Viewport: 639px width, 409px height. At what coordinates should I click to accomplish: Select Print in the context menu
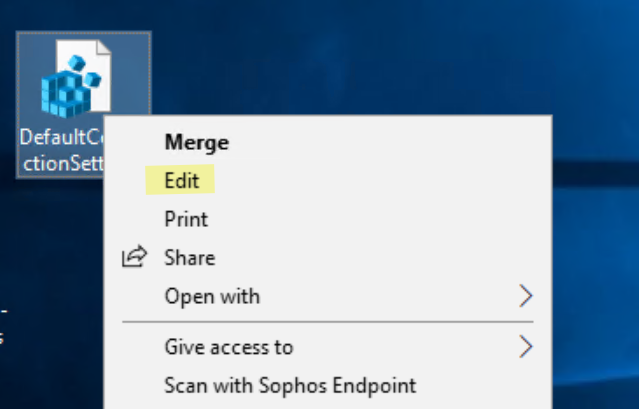click(x=186, y=219)
